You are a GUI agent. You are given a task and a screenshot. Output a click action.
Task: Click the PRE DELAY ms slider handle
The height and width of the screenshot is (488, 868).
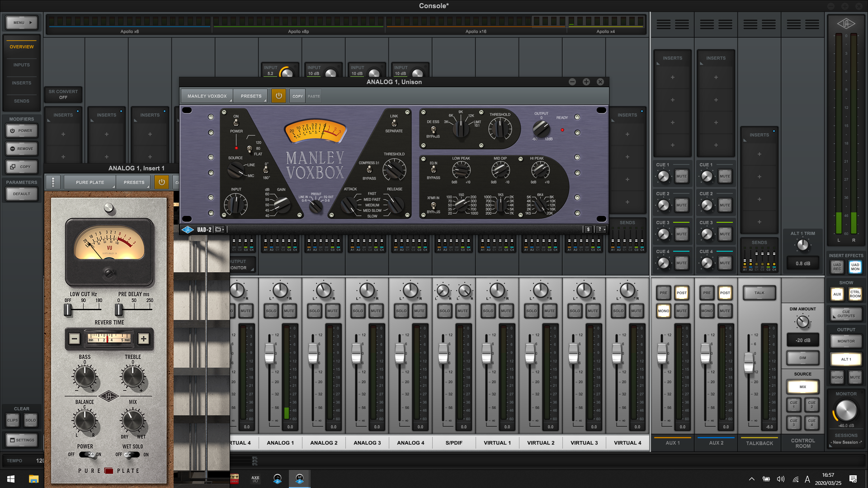(119, 310)
